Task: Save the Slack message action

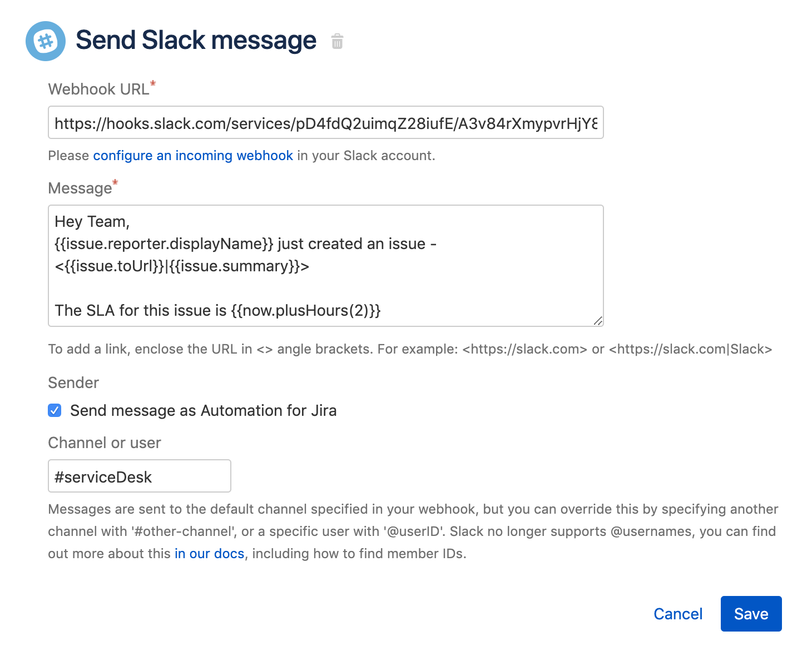Action: pos(751,614)
